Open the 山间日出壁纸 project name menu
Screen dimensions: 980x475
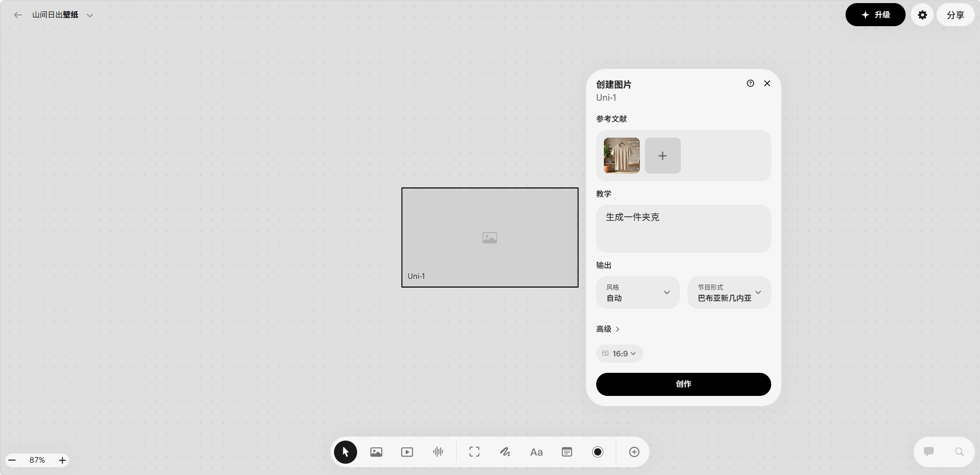[x=62, y=15]
